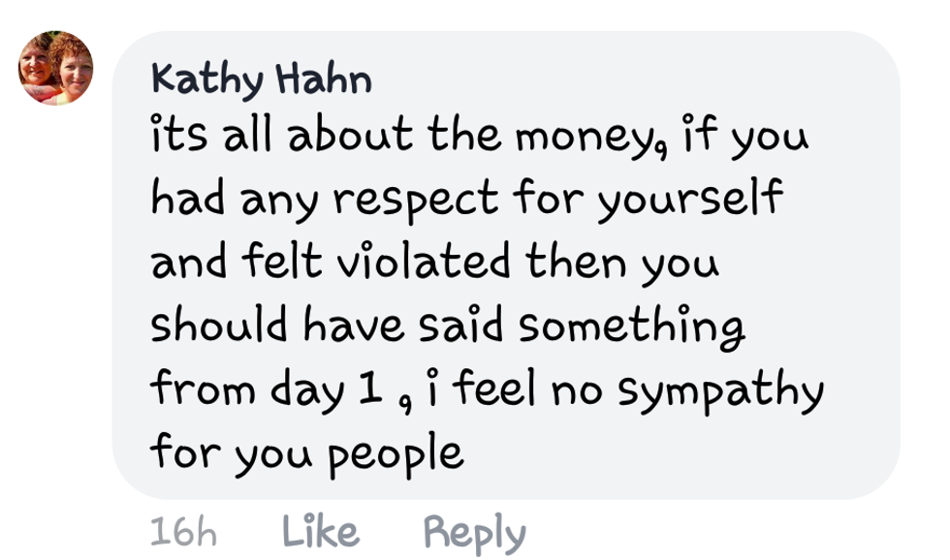Image resolution: width=950 pixels, height=560 pixels.
Task: Click the word "yourself" in the comment
Action: (x=690, y=200)
